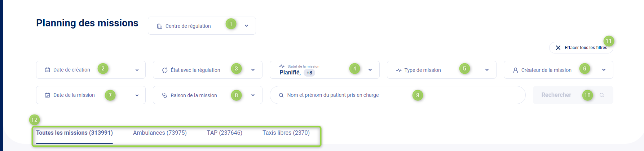Click the stethoscope icon beside Raison de la mission
The height and width of the screenshot is (151, 644).
[165, 95]
